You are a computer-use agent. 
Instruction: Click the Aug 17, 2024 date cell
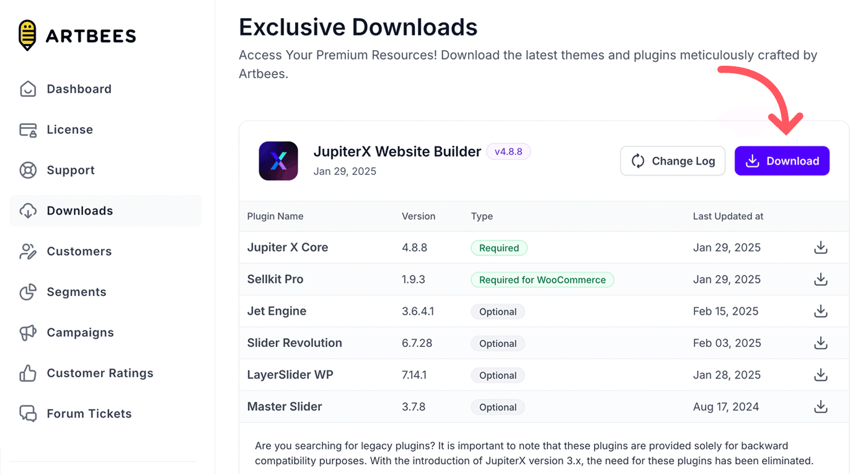[x=726, y=407]
